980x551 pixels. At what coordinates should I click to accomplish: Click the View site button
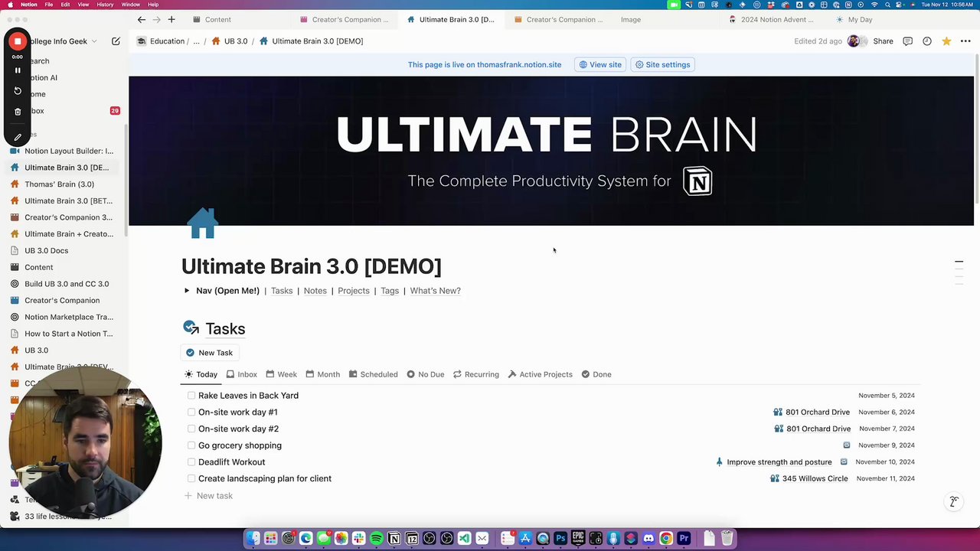click(600, 64)
